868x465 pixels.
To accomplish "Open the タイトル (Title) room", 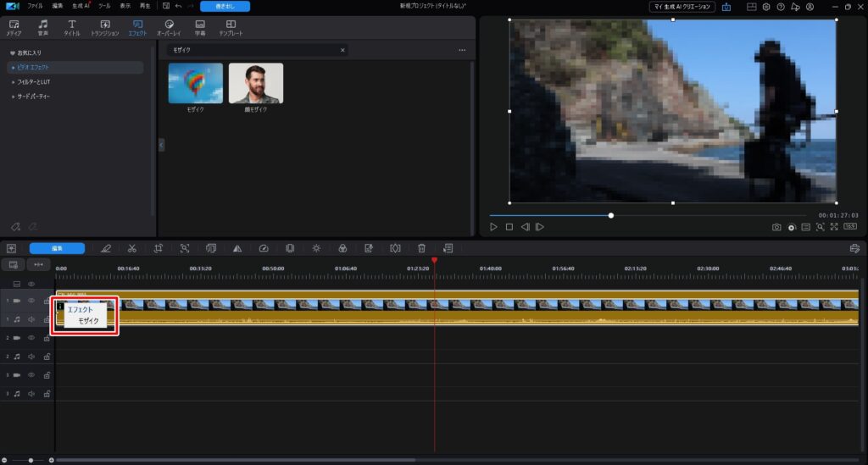I will coord(72,27).
